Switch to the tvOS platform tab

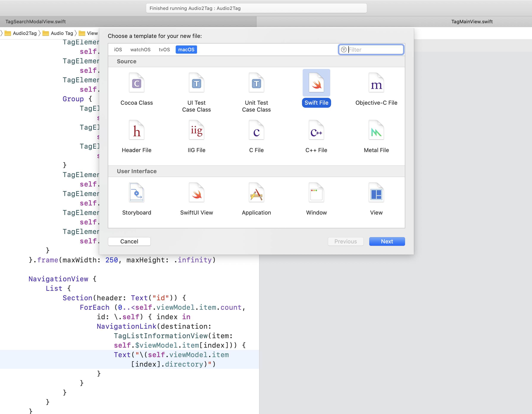[164, 50]
